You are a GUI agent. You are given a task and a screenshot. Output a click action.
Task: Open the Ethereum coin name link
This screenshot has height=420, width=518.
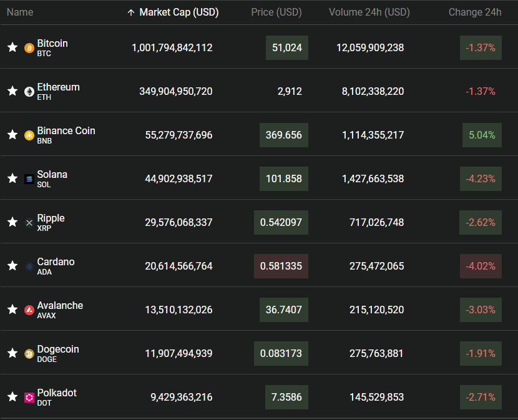pos(58,87)
